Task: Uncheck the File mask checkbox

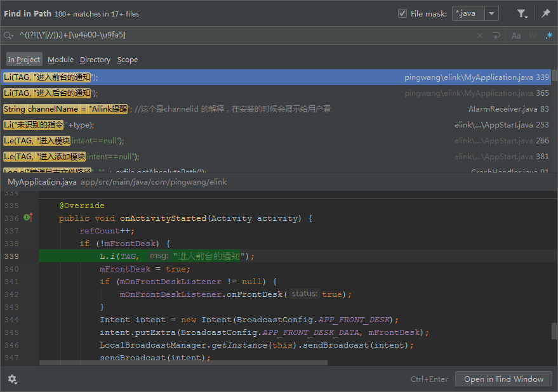Action: coord(402,13)
